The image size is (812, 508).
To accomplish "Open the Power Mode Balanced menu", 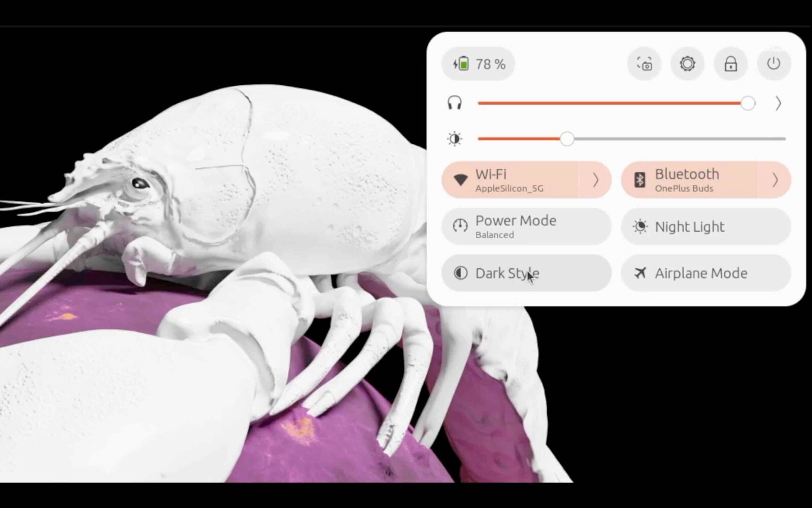I will coord(527,227).
